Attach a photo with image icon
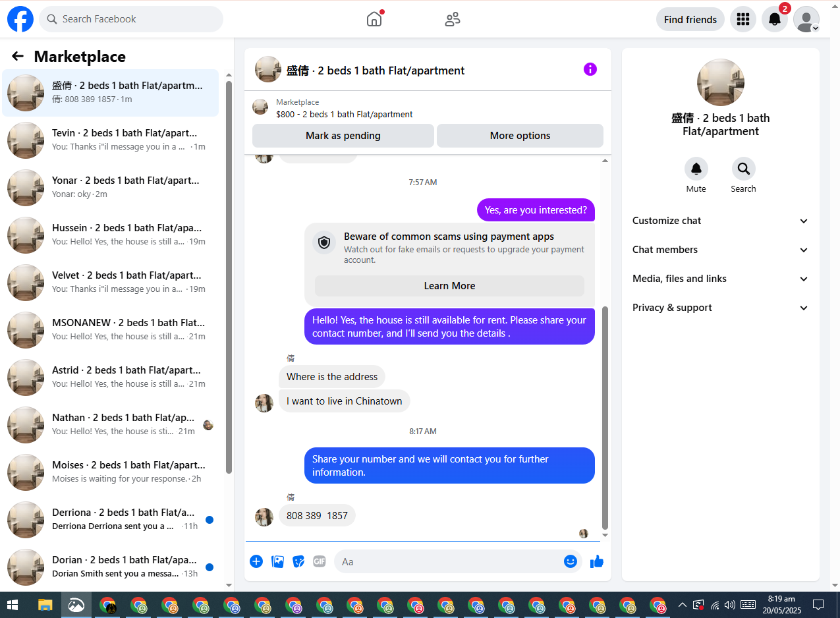 tap(277, 561)
